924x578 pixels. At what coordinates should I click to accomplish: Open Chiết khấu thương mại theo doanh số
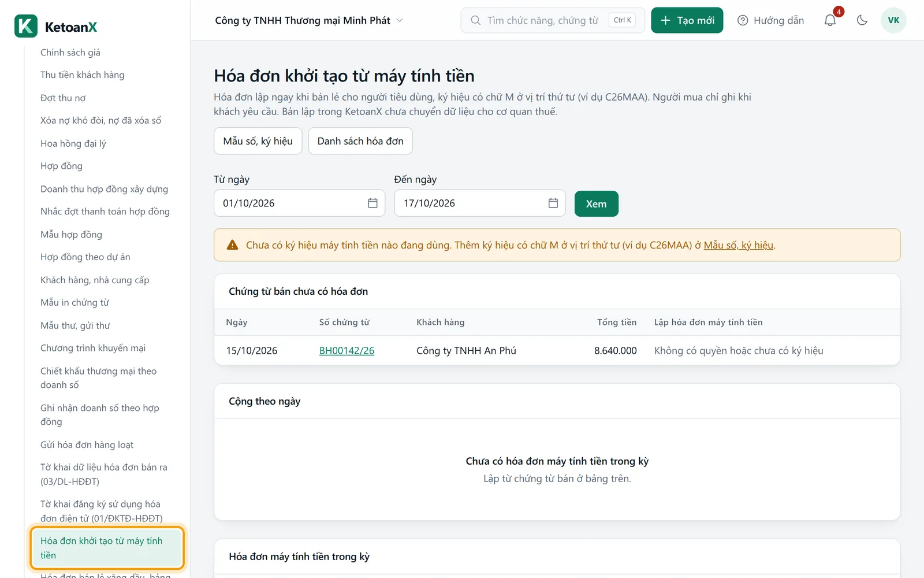98,378
